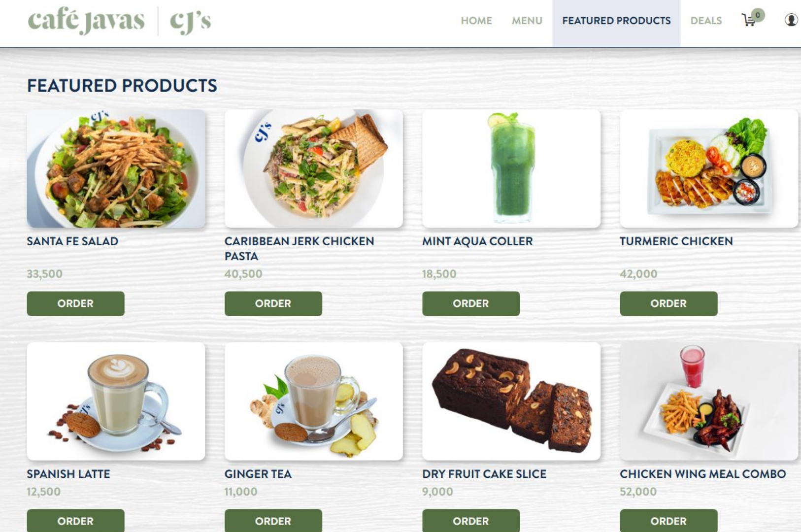Open the MENU navigation item
The image size is (801, 532).
[x=527, y=21]
